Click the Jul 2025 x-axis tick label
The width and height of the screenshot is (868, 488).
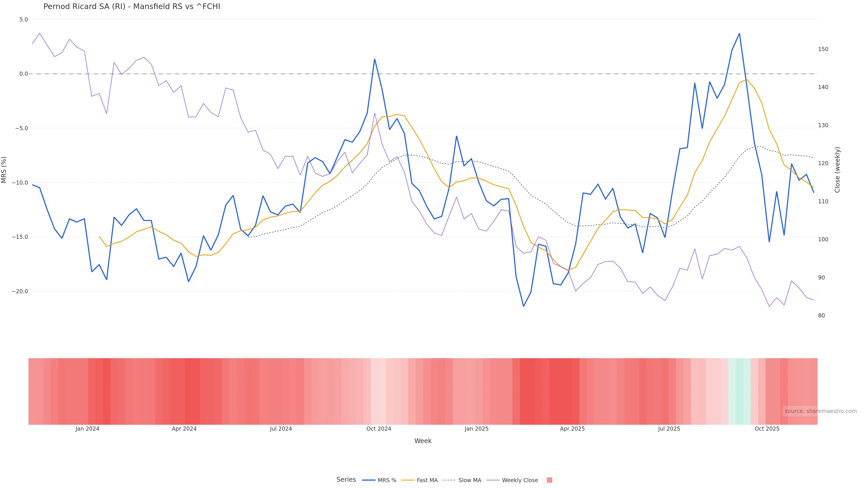(x=669, y=429)
